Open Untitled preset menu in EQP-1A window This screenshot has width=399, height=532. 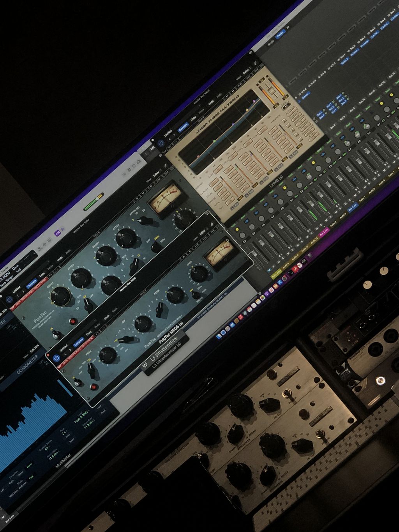(16, 289)
